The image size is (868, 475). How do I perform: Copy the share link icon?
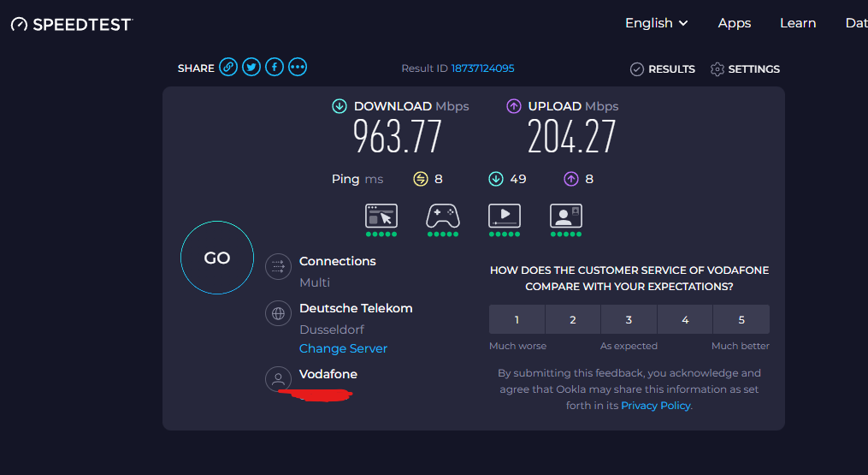[228, 67]
